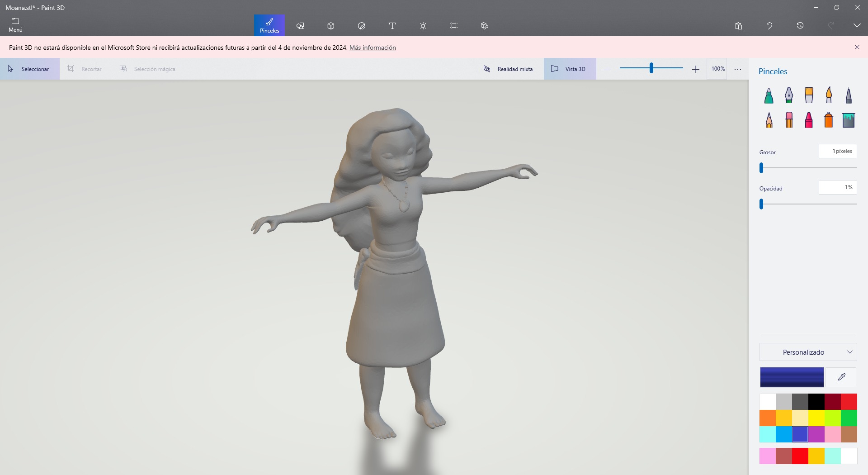
Task: Open the Menú folder button
Action: (x=15, y=25)
